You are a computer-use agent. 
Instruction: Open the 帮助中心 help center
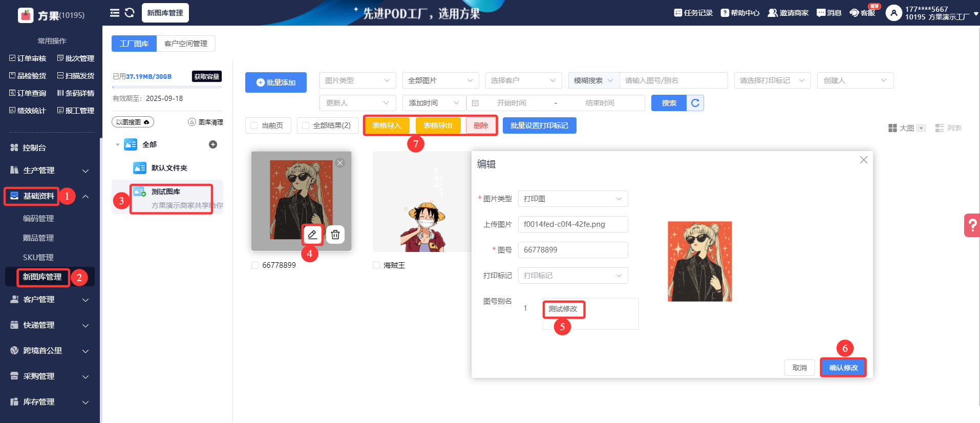pos(740,13)
